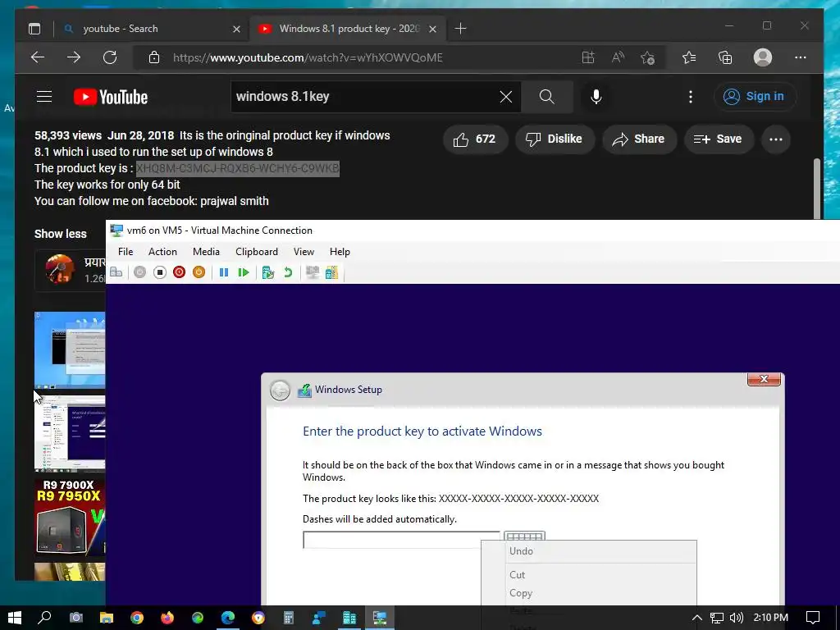Reset VM with green play icon
This screenshot has height=630, width=840.
click(x=244, y=272)
